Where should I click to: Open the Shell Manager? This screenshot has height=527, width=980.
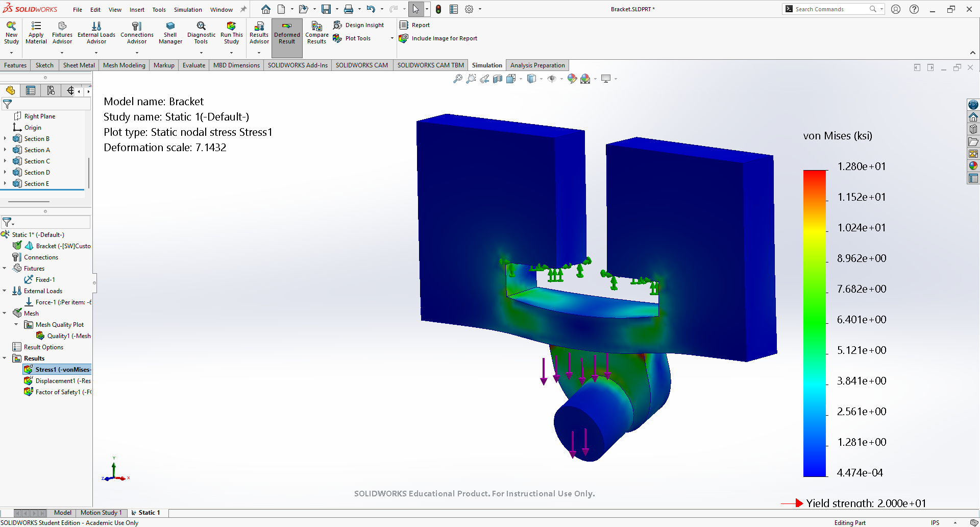pos(170,33)
